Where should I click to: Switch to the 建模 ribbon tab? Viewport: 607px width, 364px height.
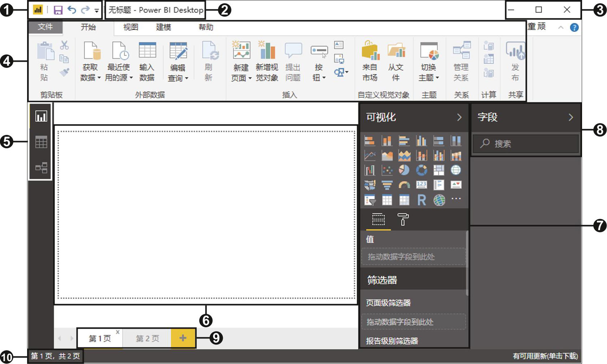pyautogui.click(x=163, y=27)
